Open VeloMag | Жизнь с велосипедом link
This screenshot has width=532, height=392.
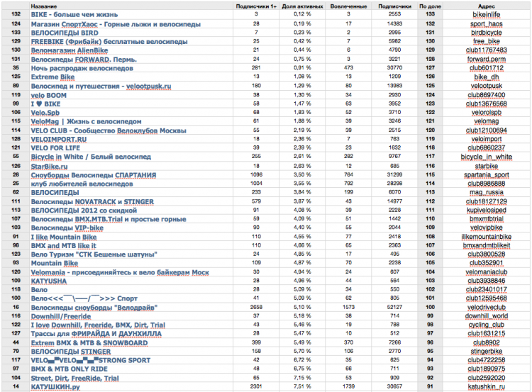(x=86, y=121)
